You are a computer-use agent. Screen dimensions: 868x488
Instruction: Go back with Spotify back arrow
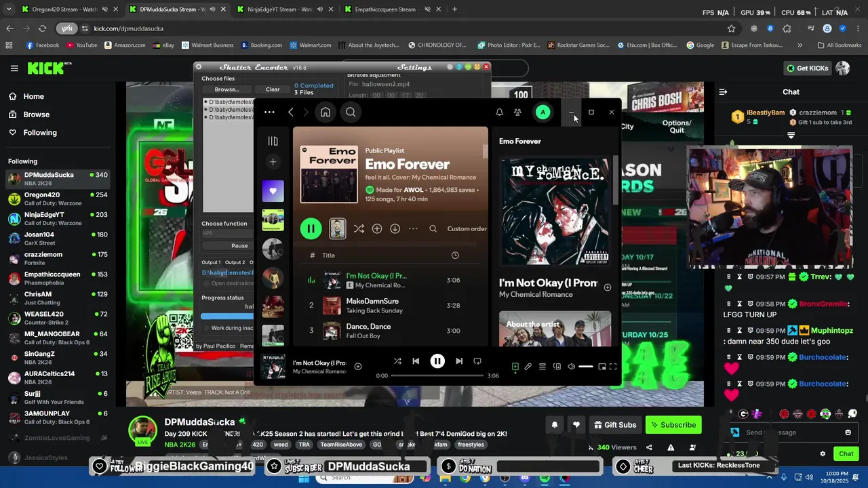291,113
